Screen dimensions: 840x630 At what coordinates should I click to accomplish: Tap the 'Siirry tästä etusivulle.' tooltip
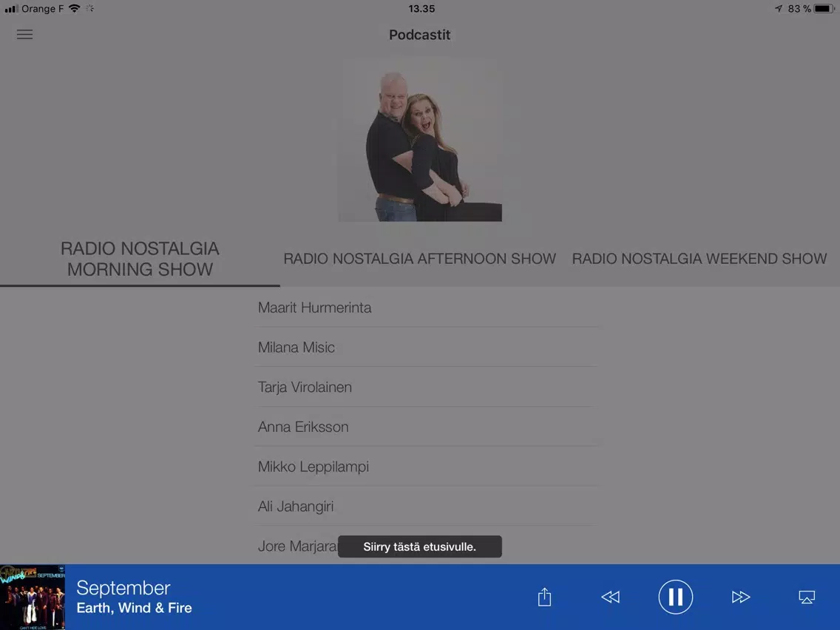click(419, 546)
